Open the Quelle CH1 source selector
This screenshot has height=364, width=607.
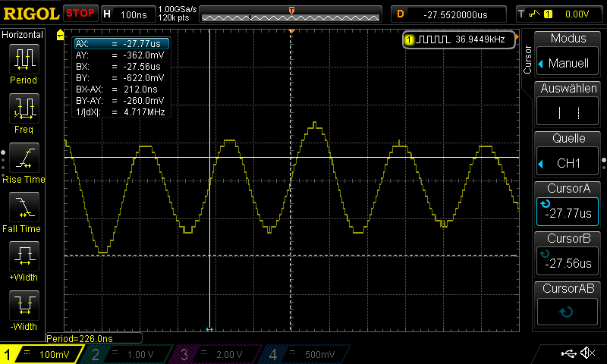pos(568,162)
